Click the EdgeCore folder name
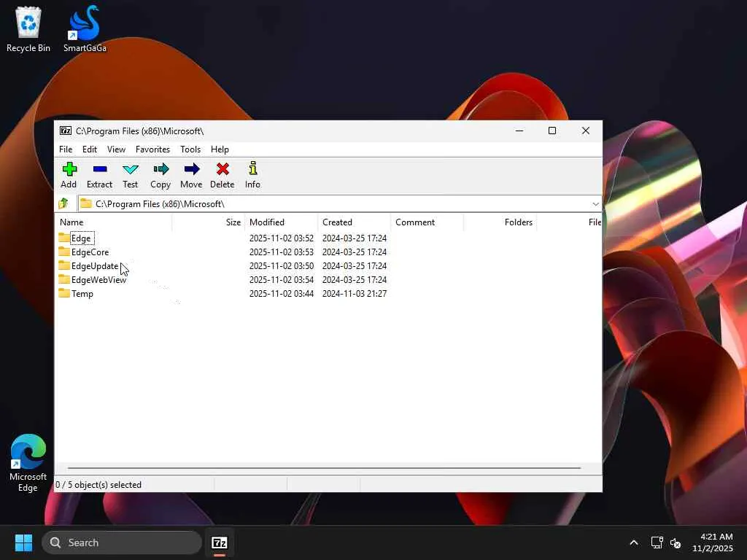Image resolution: width=747 pixels, height=560 pixels. click(90, 252)
